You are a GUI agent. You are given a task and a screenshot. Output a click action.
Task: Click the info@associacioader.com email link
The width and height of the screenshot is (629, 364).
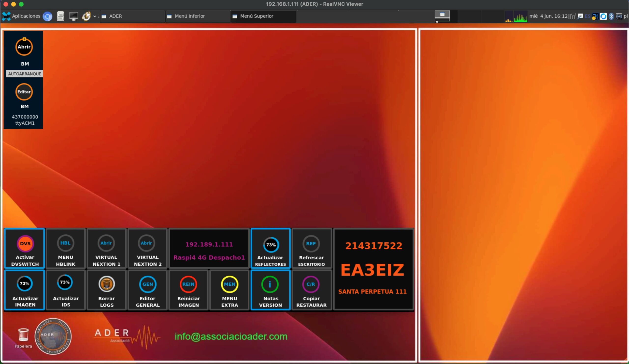tap(231, 336)
